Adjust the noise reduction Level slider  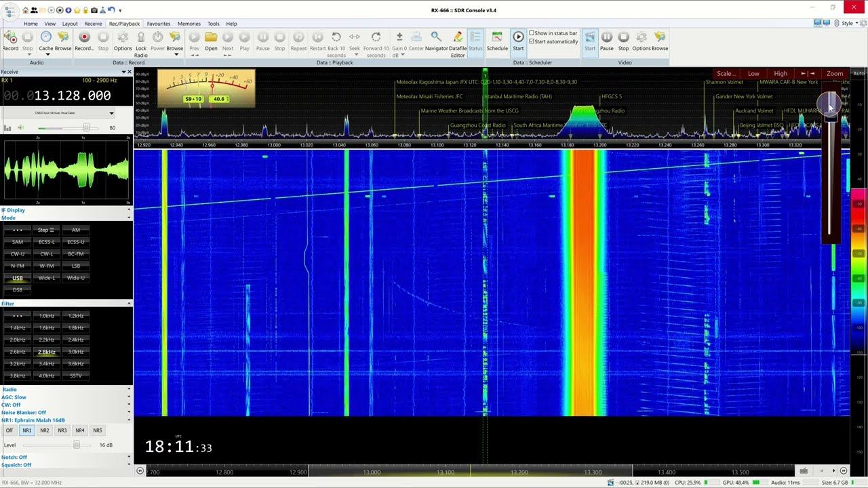(x=77, y=445)
